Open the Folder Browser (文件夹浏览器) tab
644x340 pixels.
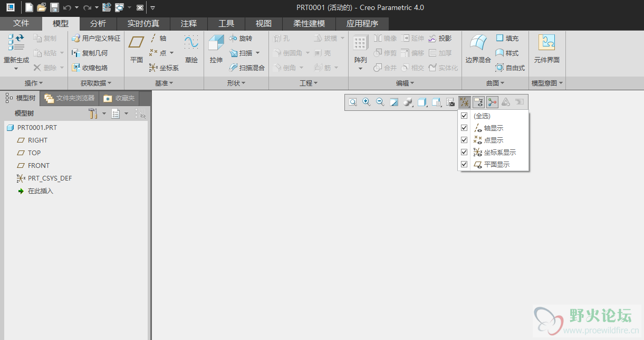[x=69, y=98]
